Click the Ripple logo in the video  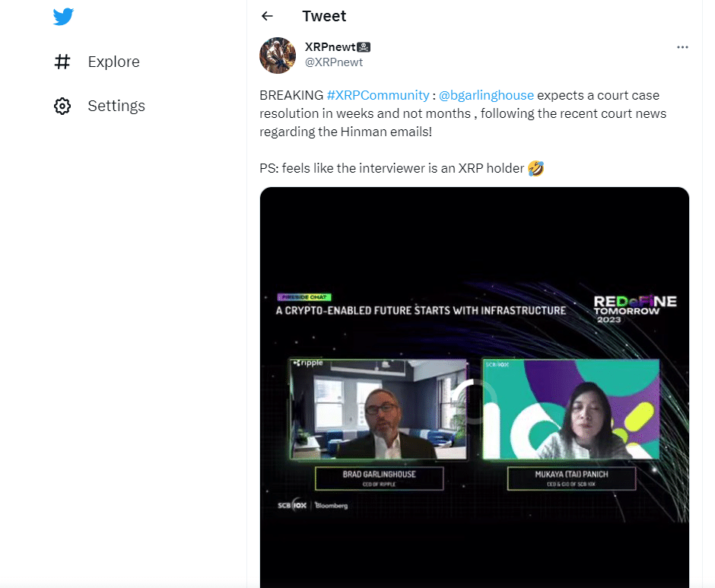(x=309, y=364)
